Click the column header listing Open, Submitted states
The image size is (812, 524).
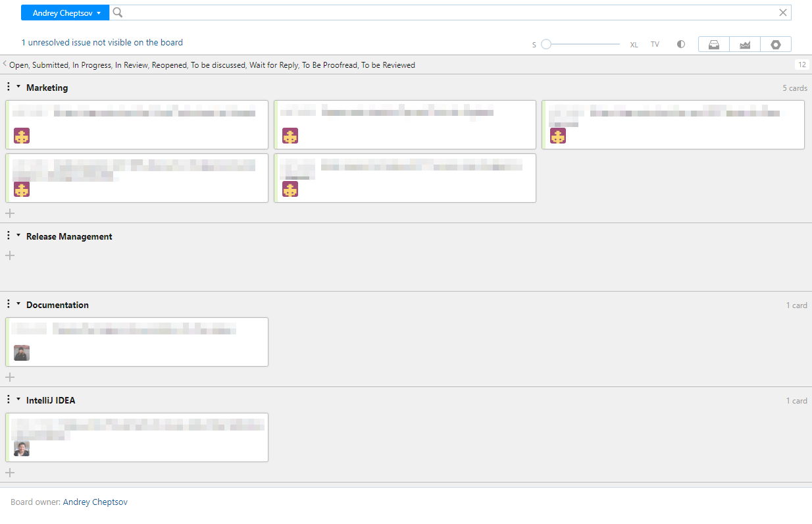coord(212,65)
